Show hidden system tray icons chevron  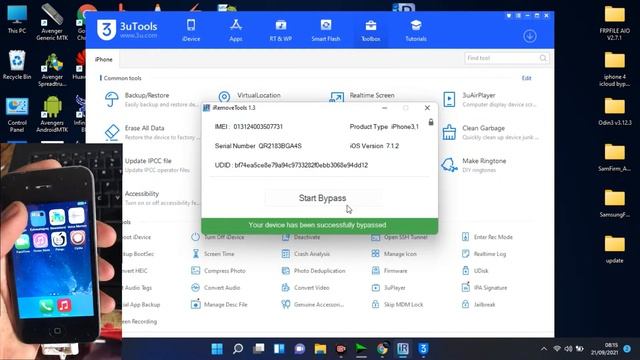(x=544, y=349)
